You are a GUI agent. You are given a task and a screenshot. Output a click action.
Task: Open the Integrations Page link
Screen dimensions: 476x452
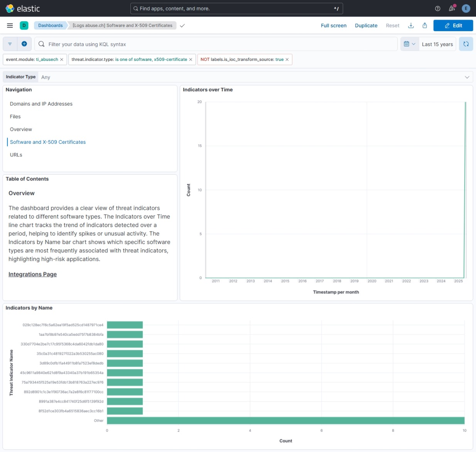[32, 274]
